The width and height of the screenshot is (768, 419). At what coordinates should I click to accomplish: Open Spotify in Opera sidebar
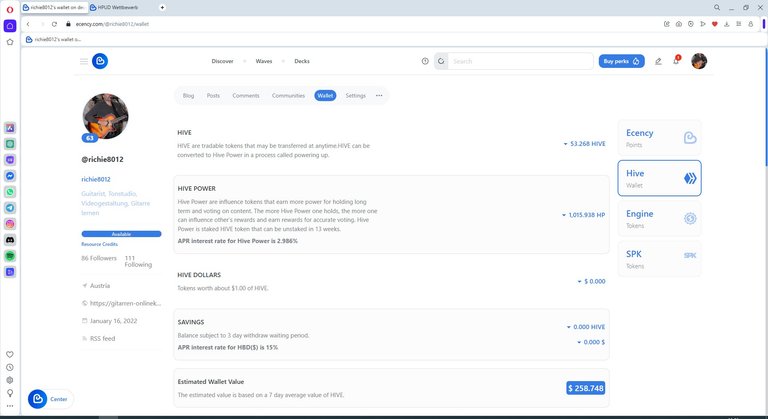point(10,256)
